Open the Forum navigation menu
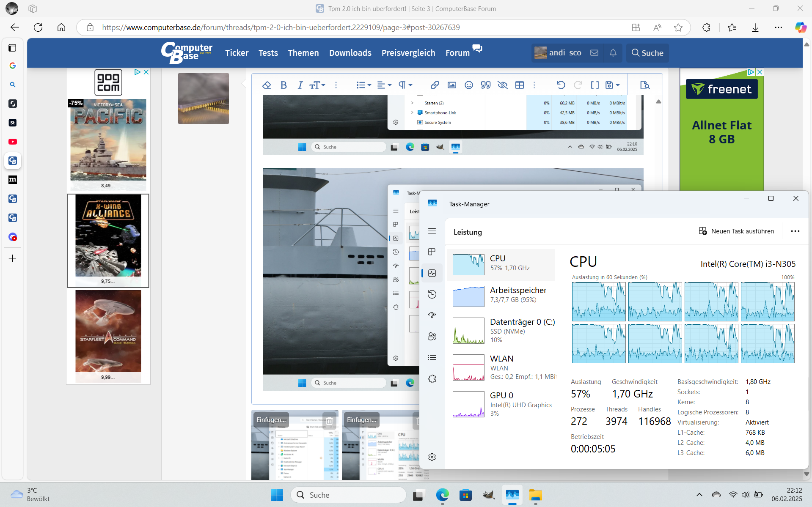Viewport: 812px width, 507px height. point(457,52)
